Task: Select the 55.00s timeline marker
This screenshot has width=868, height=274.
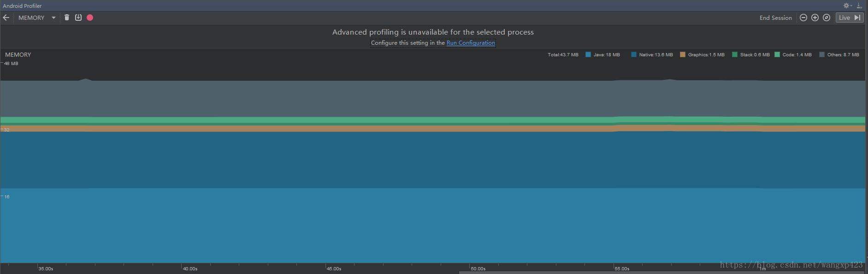Action: 622,268
